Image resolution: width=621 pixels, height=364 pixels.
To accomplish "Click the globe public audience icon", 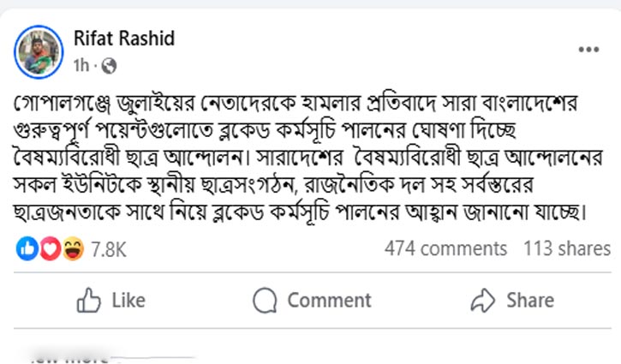I will click(x=109, y=65).
